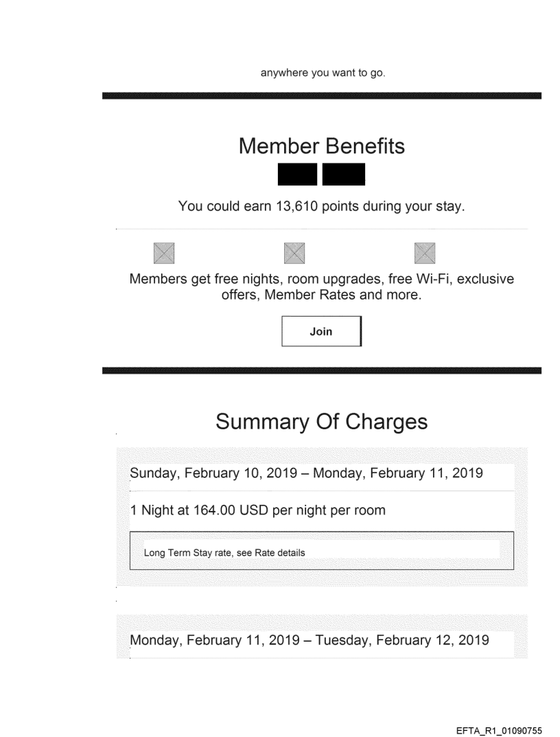Select the Member Benefits heading
Viewport: 560px width, 737px height.
(x=321, y=146)
